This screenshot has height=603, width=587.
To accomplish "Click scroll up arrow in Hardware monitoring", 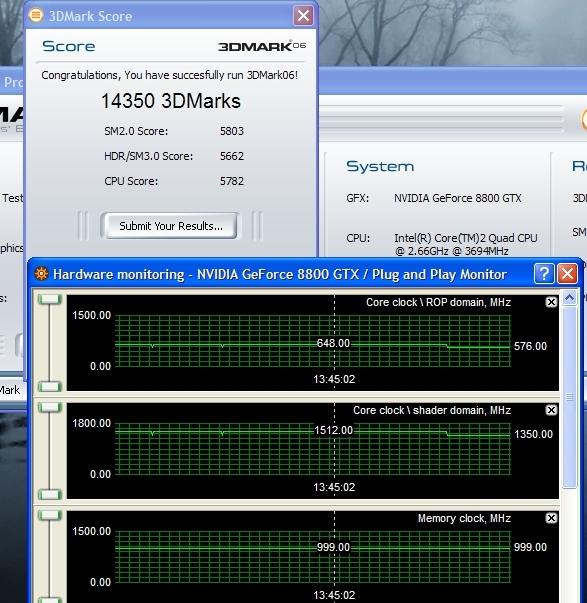I will pyautogui.click(x=569, y=298).
